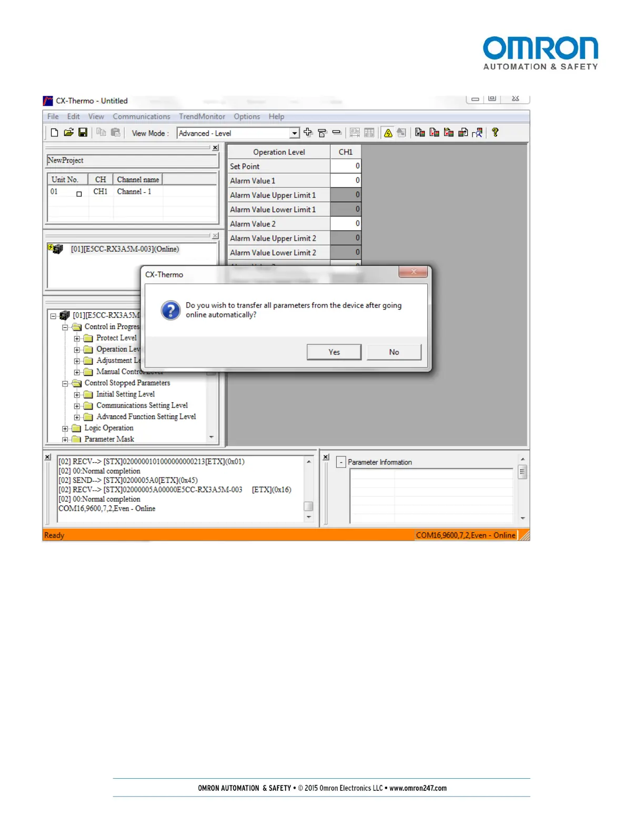Close the communication log panel with its X
Image resolution: width=644 pixels, height=834 pixels.
click(x=48, y=457)
